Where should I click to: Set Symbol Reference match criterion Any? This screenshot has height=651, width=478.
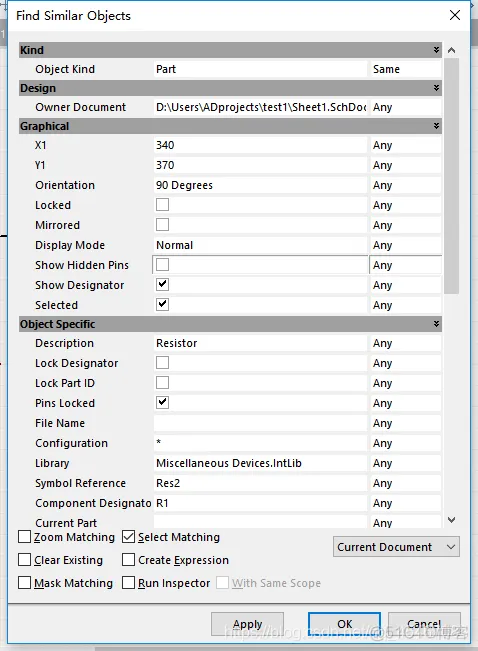405,483
